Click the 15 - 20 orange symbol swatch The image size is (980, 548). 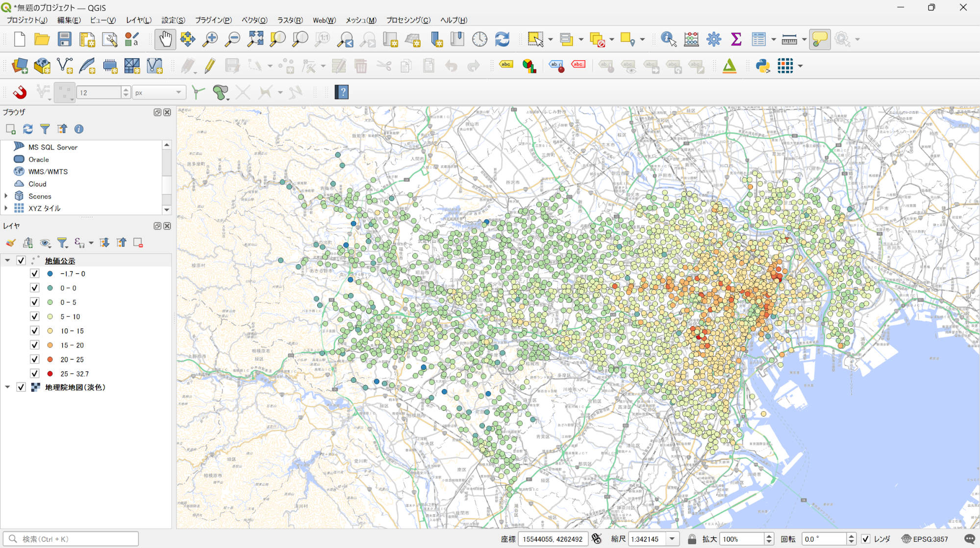click(x=50, y=345)
